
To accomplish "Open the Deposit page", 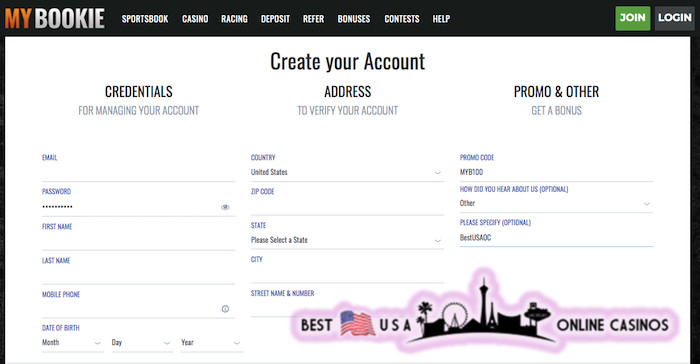I will coord(275,19).
